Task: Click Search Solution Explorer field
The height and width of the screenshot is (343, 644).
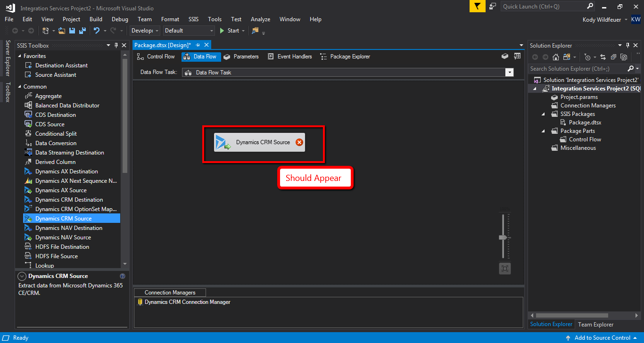Action: pos(577,69)
